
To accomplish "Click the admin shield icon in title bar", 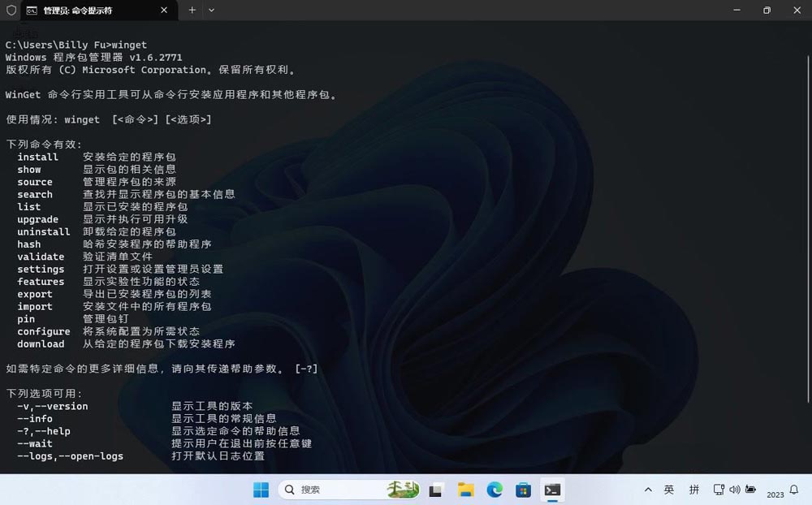I will point(11,11).
